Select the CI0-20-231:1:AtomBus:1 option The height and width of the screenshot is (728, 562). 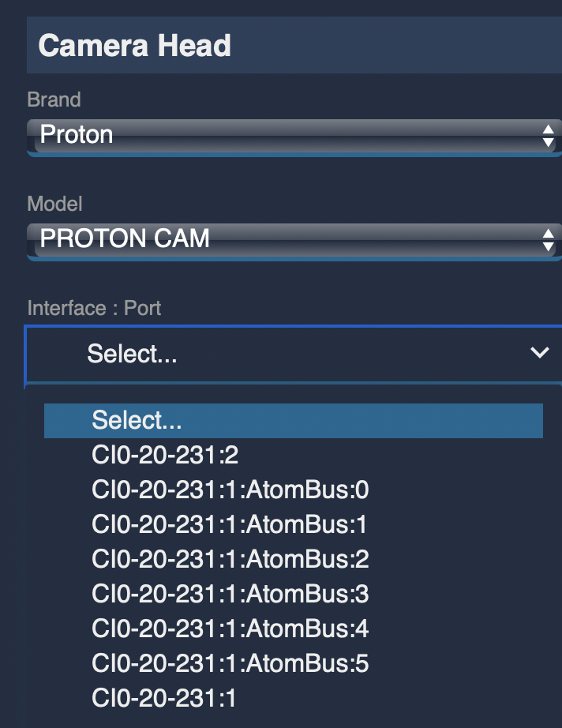click(230, 524)
